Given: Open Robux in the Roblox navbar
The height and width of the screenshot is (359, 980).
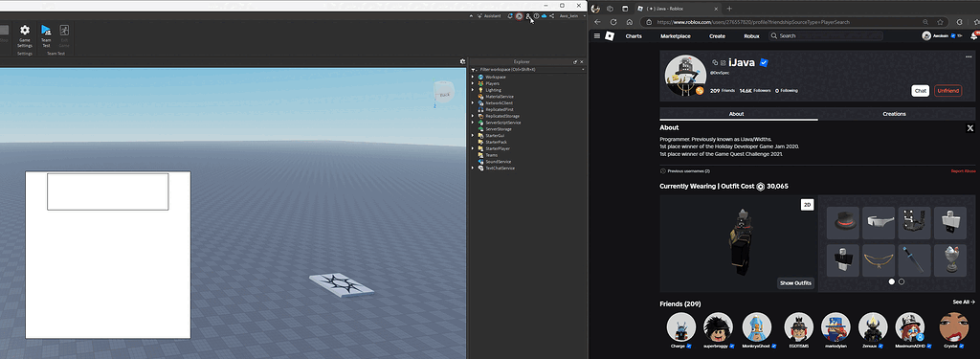Looking at the screenshot, I should (752, 36).
